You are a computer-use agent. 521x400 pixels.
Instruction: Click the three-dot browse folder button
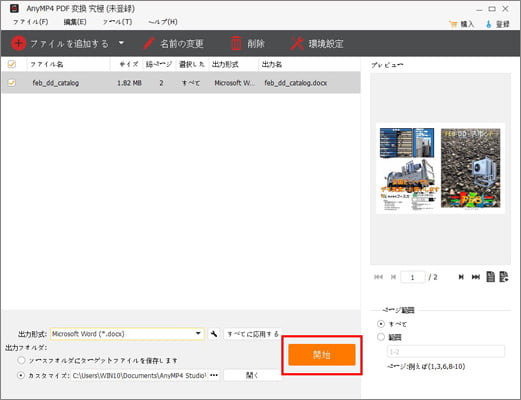click(x=214, y=375)
